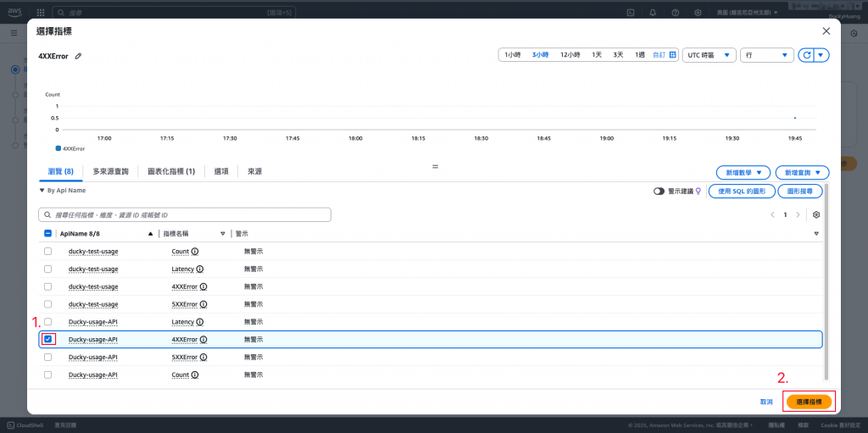Check Ducky-usage-API 5XXError row checkbox
Image resolution: width=868 pixels, height=433 pixels.
click(47, 357)
